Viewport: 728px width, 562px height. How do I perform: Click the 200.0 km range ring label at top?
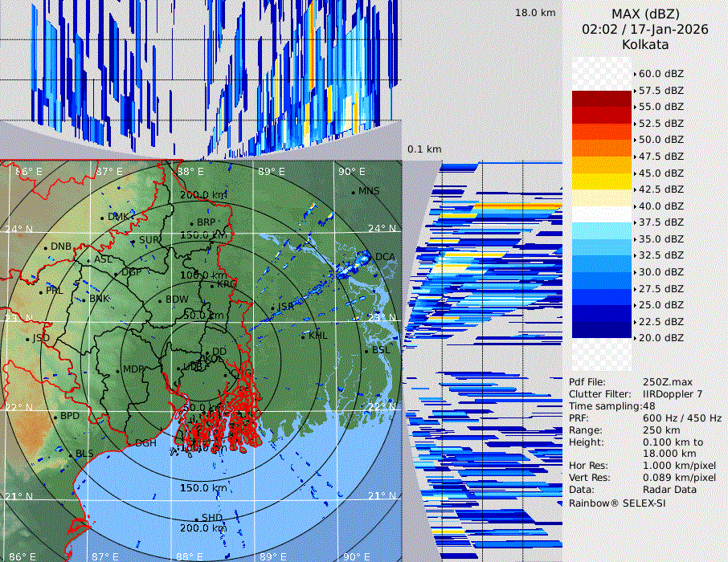(x=202, y=195)
